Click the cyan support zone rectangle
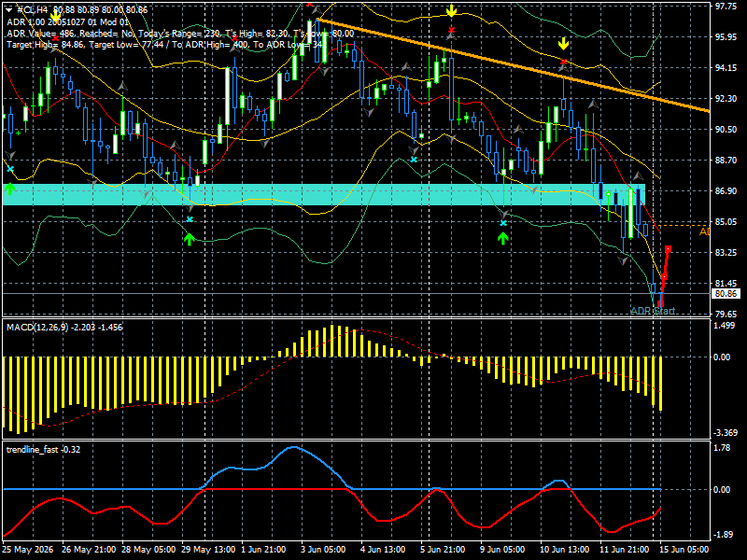The width and height of the screenshot is (747, 560). [x=324, y=194]
